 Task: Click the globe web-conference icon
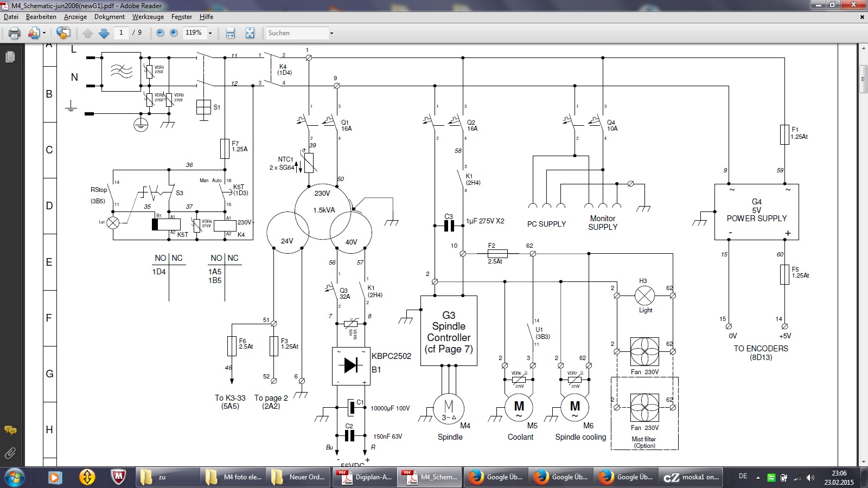63,33
